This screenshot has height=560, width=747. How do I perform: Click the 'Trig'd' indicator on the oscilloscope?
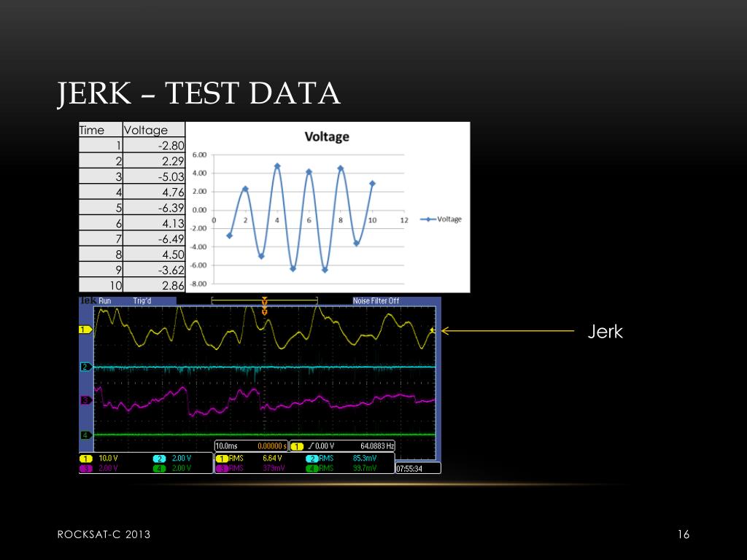[x=142, y=301]
